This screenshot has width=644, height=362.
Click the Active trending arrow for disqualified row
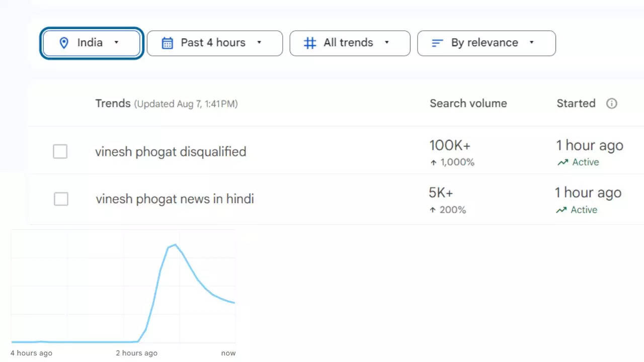562,162
